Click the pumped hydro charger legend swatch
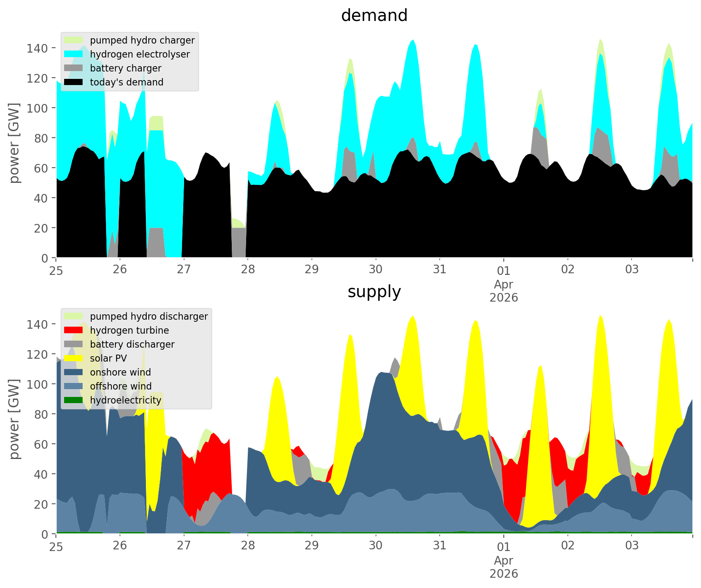Viewport: 701px width, 588px height. (x=74, y=40)
